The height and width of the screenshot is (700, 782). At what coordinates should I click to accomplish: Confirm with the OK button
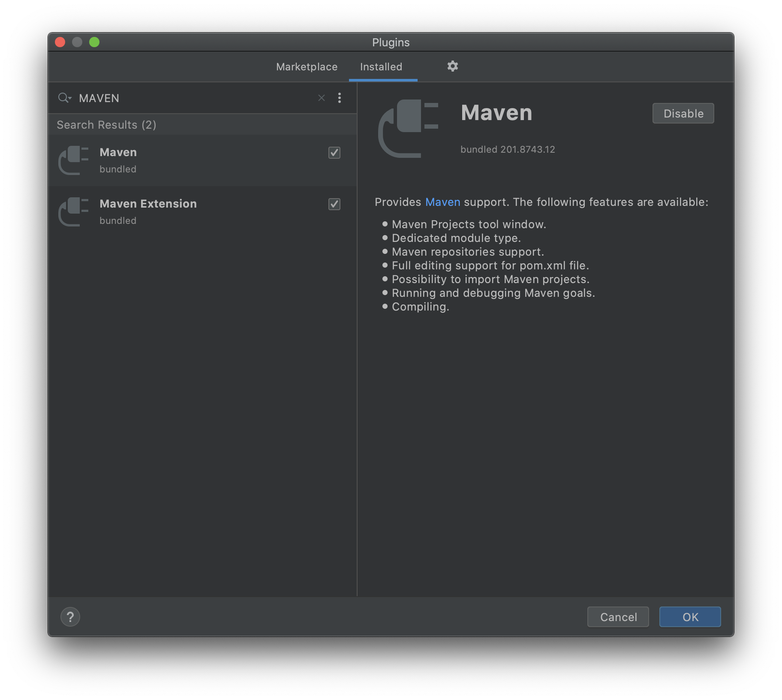click(x=690, y=617)
